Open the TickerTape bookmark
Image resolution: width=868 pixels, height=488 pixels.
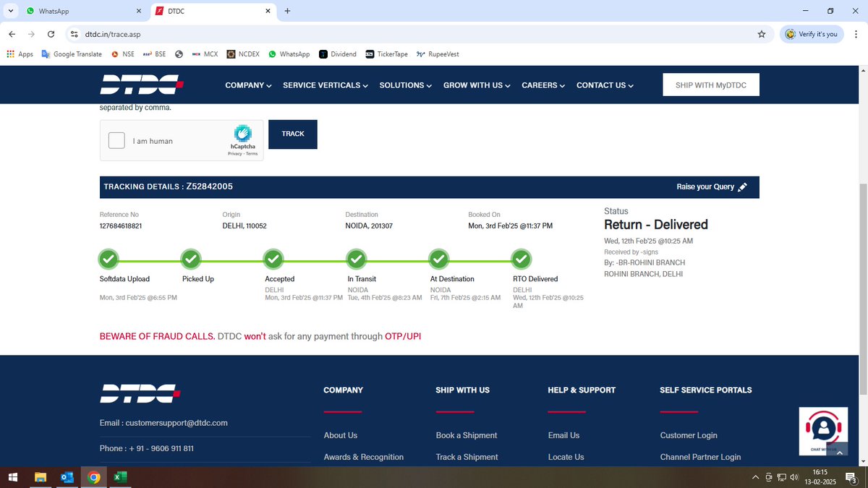[386, 54]
